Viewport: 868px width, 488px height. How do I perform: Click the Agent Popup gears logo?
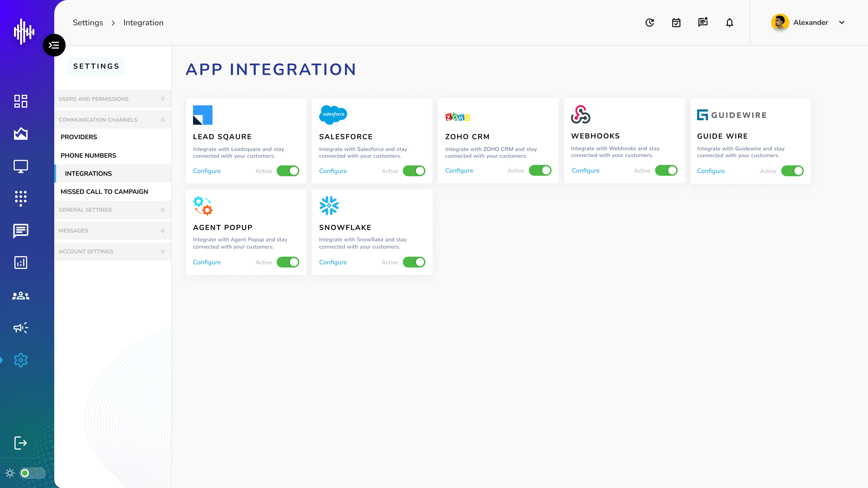coord(203,205)
